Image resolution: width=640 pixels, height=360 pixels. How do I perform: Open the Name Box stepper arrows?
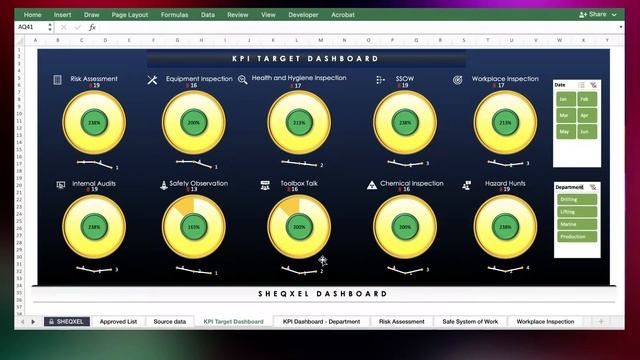point(50,27)
